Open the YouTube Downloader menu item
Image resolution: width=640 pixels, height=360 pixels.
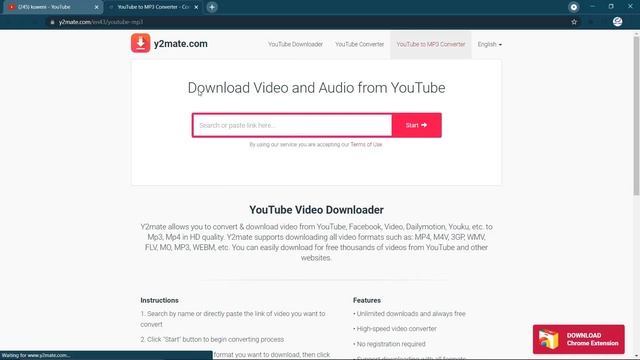click(x=295, y=44)
